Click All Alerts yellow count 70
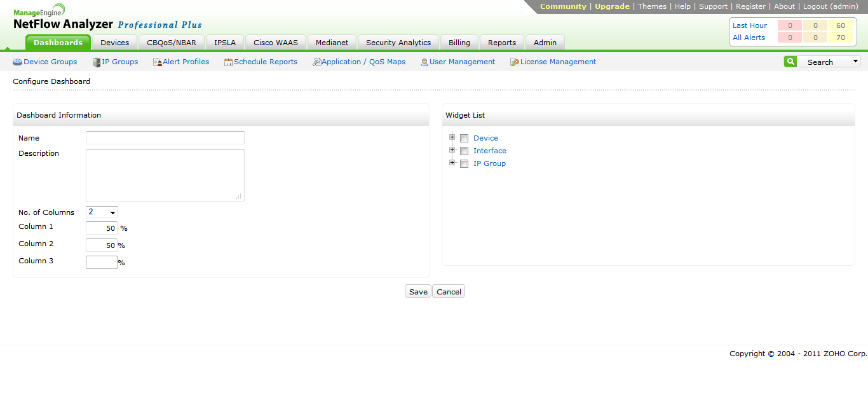868x393 pixels. (841, 38)
